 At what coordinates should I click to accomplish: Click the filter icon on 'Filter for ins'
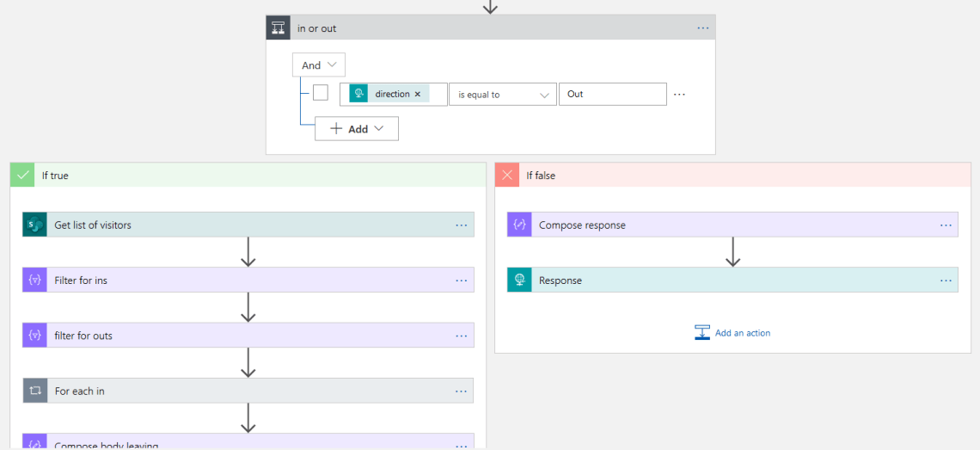click(x=34, y=280)
